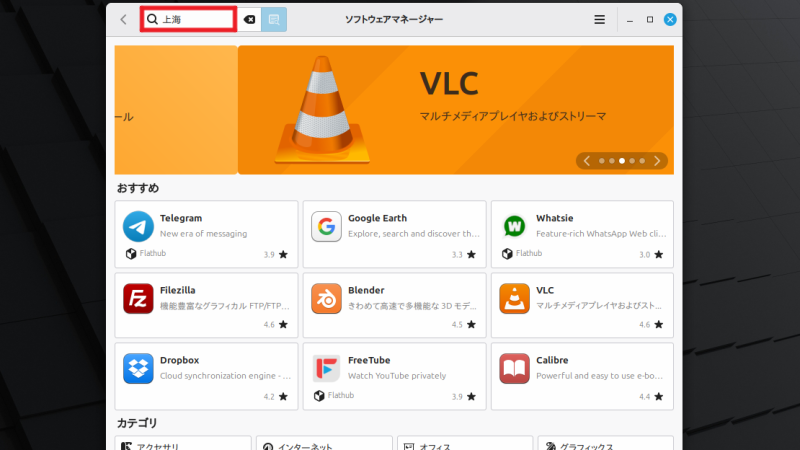This screenshot has height=450, width=800.
Task: Click the Blender app icon
Action: click(327, 298)
